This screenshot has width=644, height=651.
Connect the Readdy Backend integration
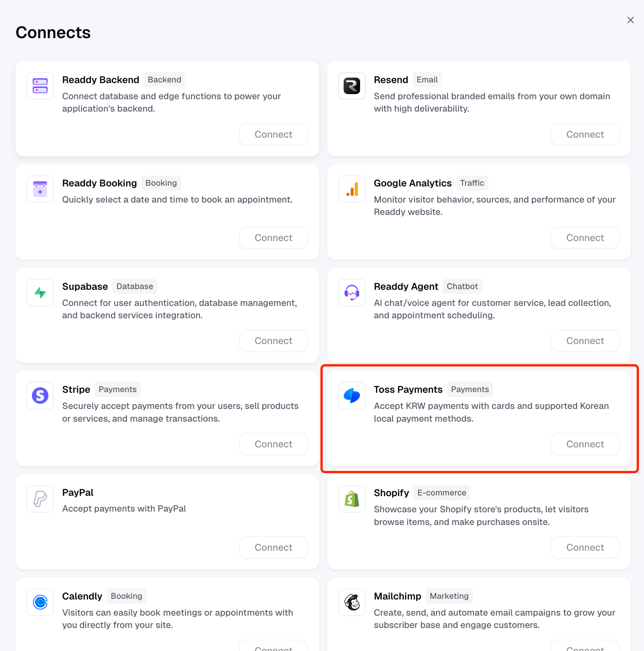pos(274,134)
